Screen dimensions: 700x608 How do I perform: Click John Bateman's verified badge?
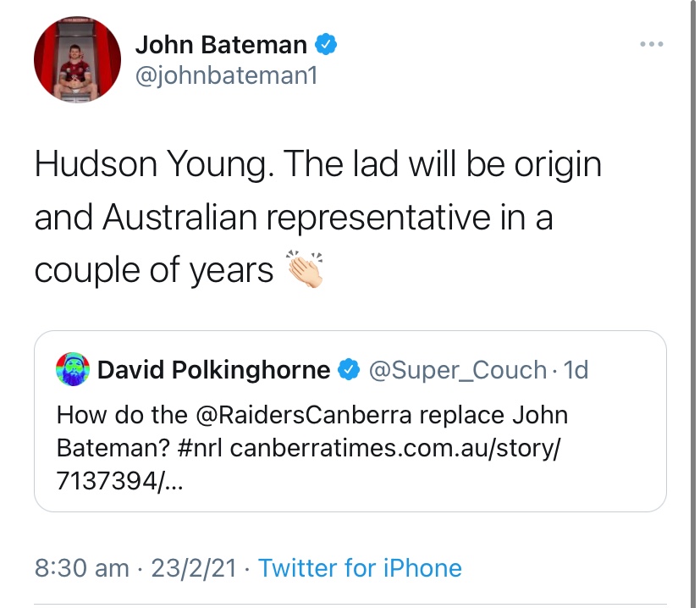coord(326,44)
